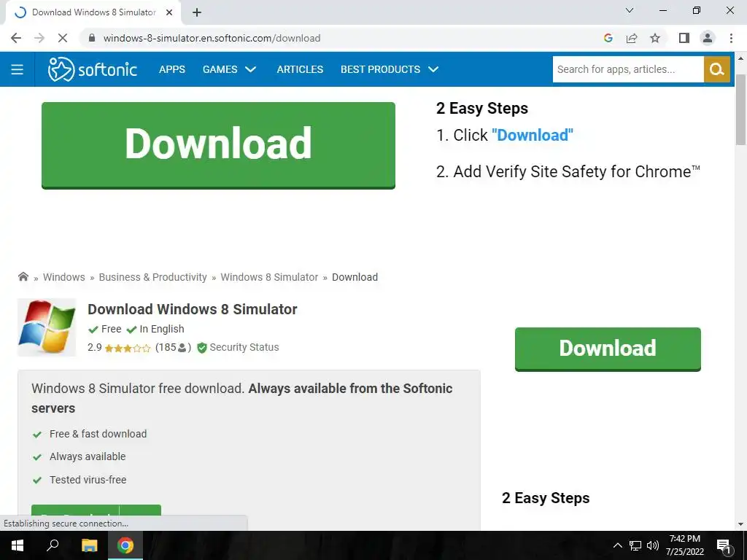Open the notification center icon
Image resolution: width=747 pixels, height=560 pixels.
(724, 545)
